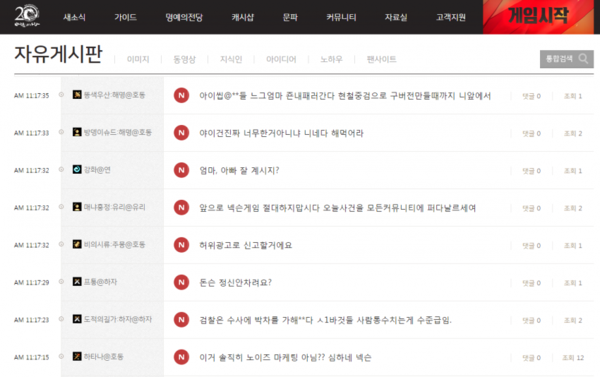Click the red 게임시작 button
600x377 pixels.
538,17
